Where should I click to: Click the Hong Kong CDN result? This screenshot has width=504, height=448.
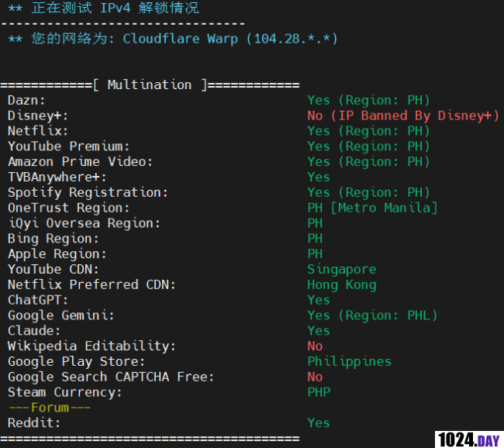click(341, 284)
